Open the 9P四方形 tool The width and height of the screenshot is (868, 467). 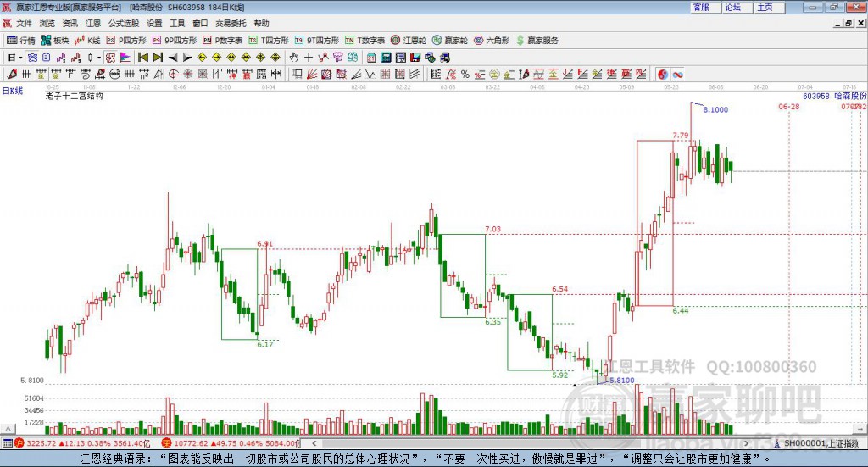[175, 41]
